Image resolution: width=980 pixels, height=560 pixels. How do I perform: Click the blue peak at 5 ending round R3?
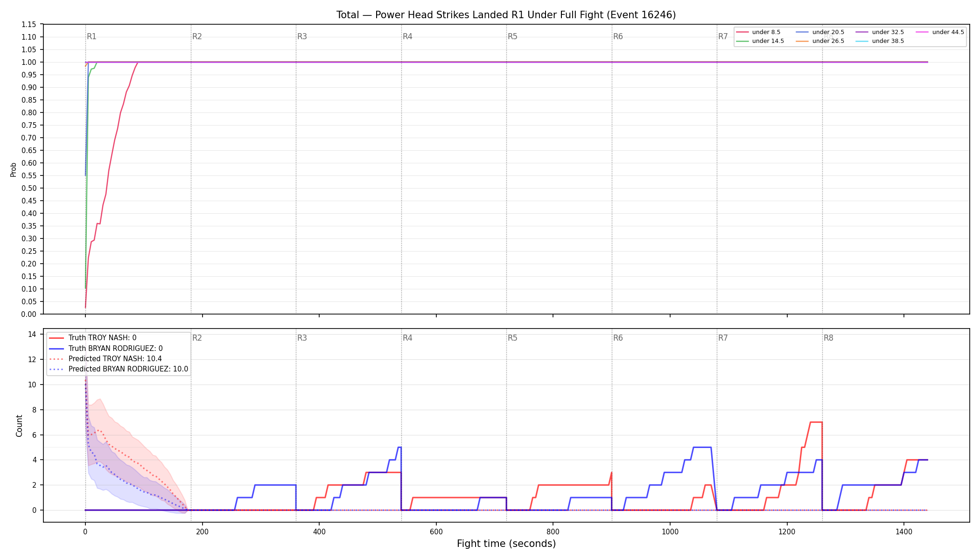pos(399,448)
